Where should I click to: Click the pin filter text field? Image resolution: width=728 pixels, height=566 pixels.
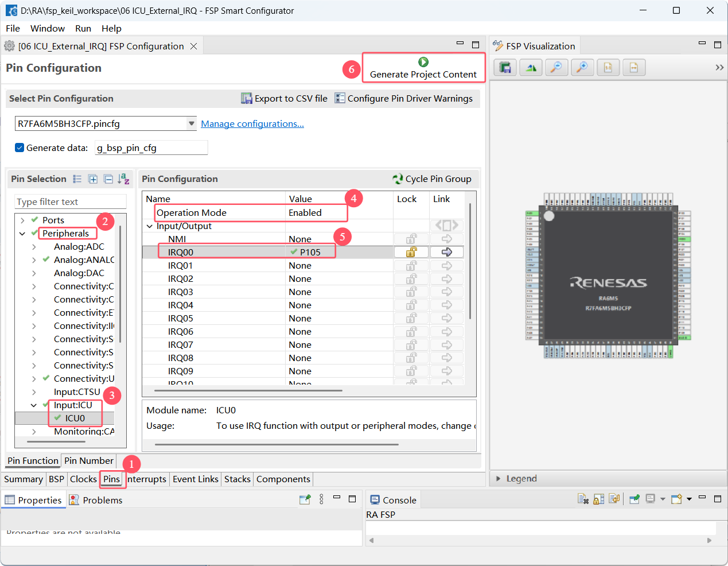(70, 201)
